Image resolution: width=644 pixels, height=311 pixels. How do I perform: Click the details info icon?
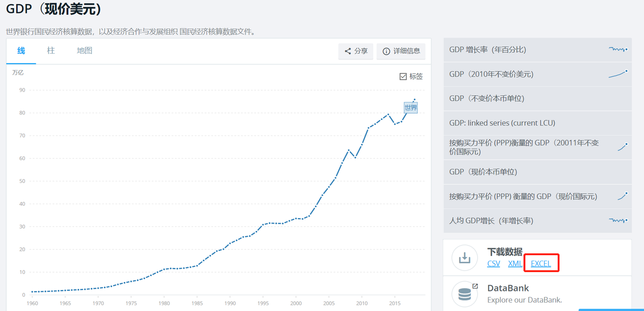click(x=386, y=51)
